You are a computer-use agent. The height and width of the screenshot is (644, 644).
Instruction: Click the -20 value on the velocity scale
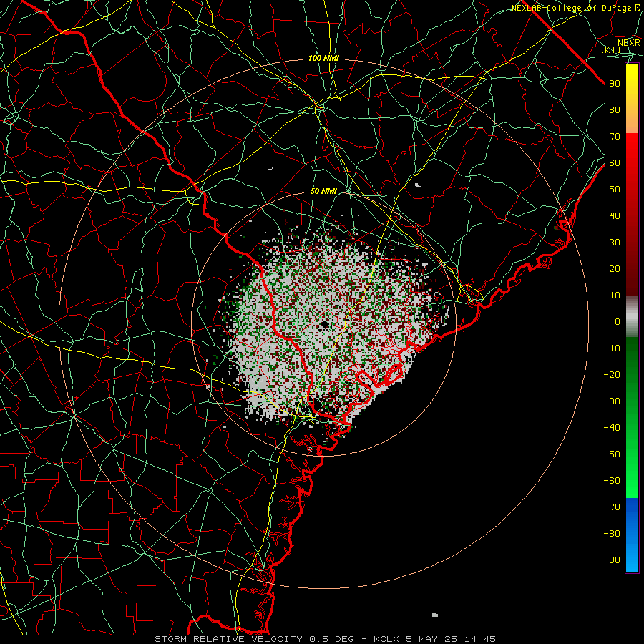(612, 374)
